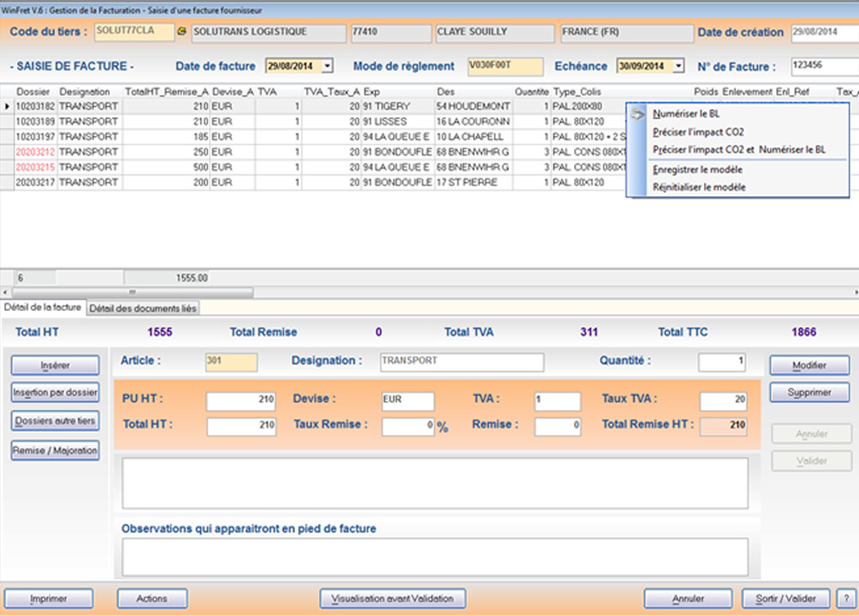The width and height of the screenshot is (859, 616).
Task: Click the Taux Remise field
Action: point(408,426)
